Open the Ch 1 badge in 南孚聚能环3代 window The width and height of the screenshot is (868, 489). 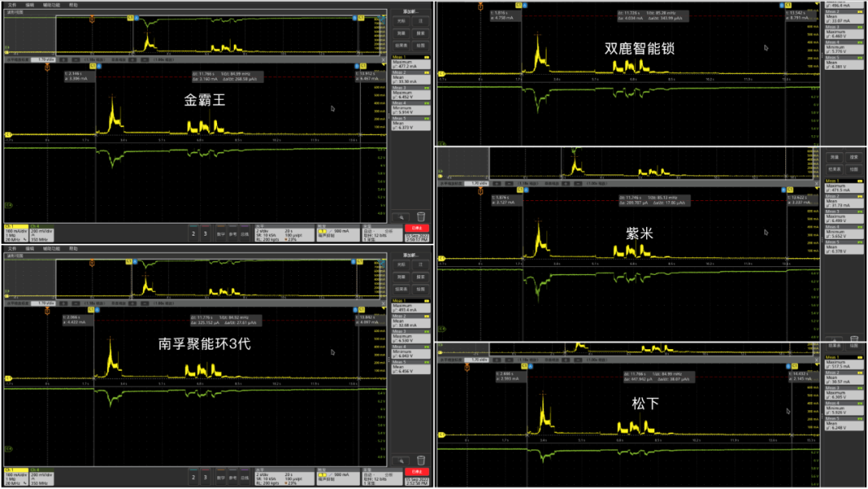(x=16, y=477)
